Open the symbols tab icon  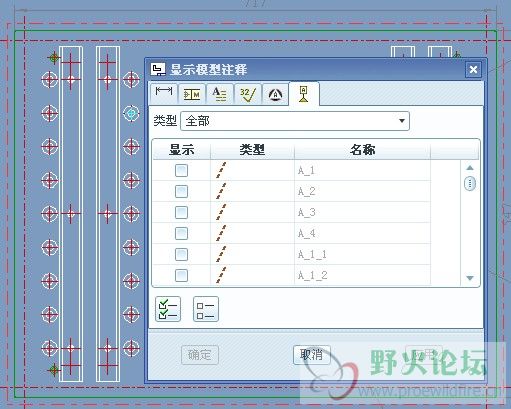tap(275, 94)
